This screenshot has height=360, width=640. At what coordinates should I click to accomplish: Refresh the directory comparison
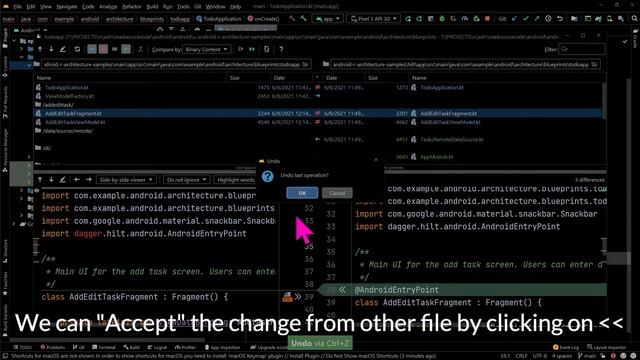(77, 49)
